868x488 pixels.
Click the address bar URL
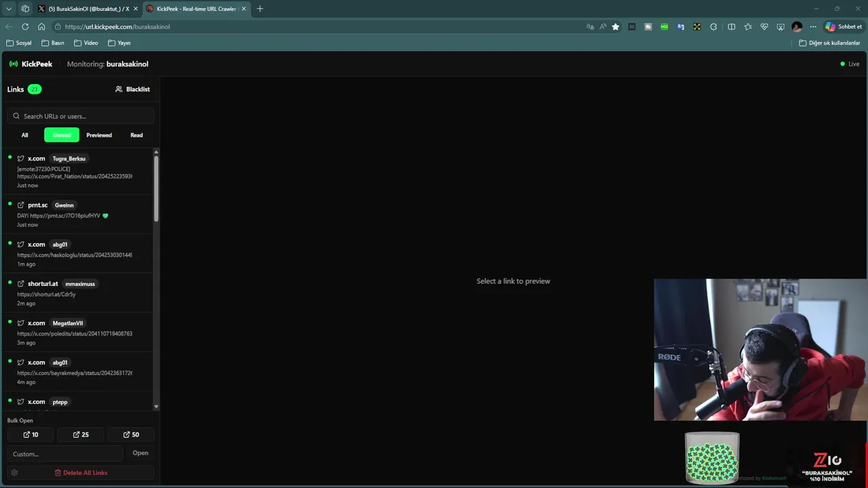click(117, 26)
